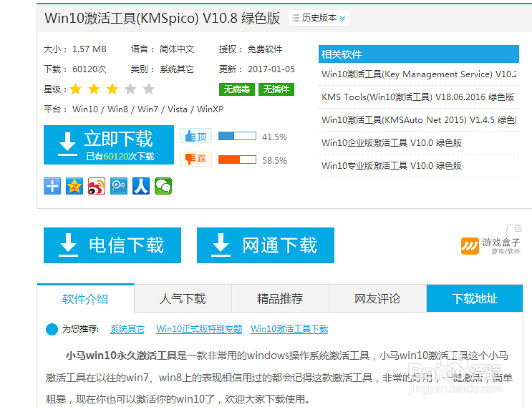532x407 pixels.
Task: Open the 系统其它 recommended link
Action: [127, 329]
